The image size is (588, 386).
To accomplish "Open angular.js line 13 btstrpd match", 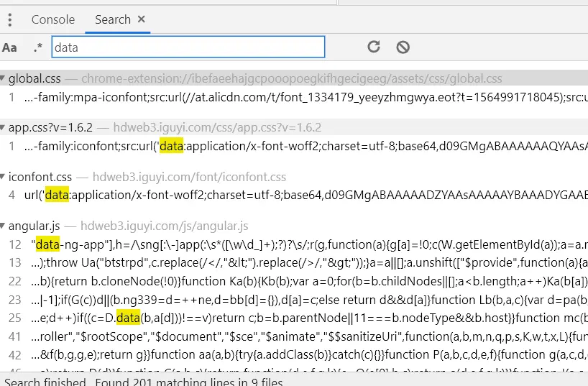I will tap(294, 262).
